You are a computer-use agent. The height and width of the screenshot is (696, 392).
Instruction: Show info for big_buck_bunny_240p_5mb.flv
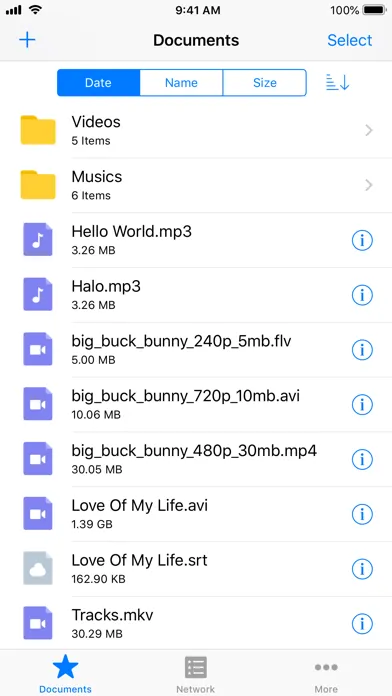click(x=362, y=350)
